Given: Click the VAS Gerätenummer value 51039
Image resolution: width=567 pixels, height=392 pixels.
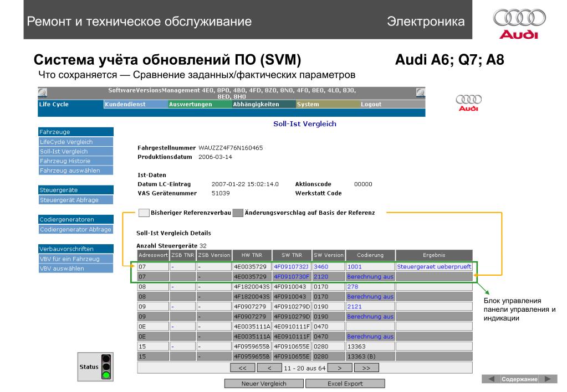Looking at the screenshot, I should [x=221, y=193].
